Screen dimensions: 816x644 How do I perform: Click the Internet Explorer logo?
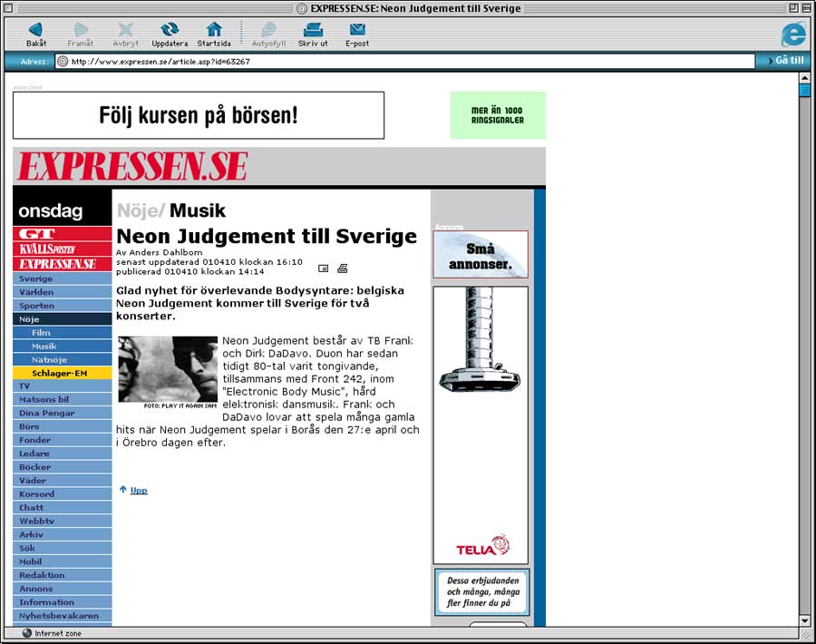tap(793, 34)
